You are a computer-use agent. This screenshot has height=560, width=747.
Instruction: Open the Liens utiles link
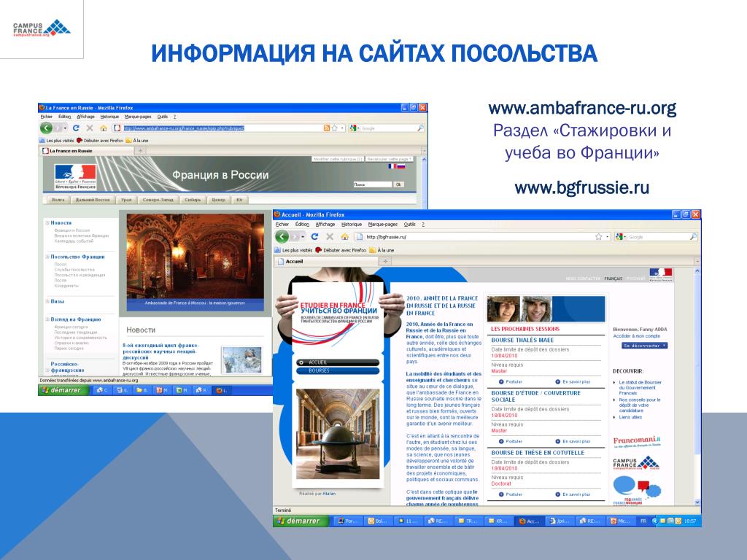pos(630,417)
